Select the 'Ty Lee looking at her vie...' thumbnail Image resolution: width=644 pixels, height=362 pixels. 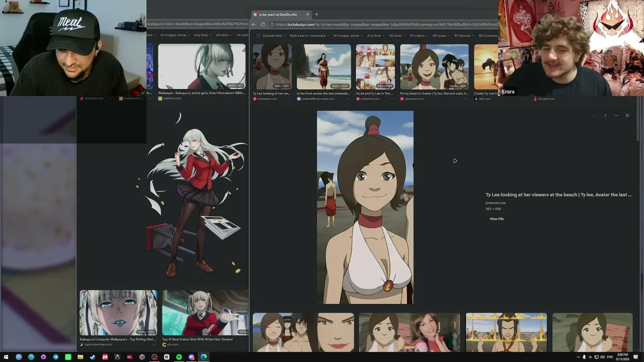[x=272, y=67]
